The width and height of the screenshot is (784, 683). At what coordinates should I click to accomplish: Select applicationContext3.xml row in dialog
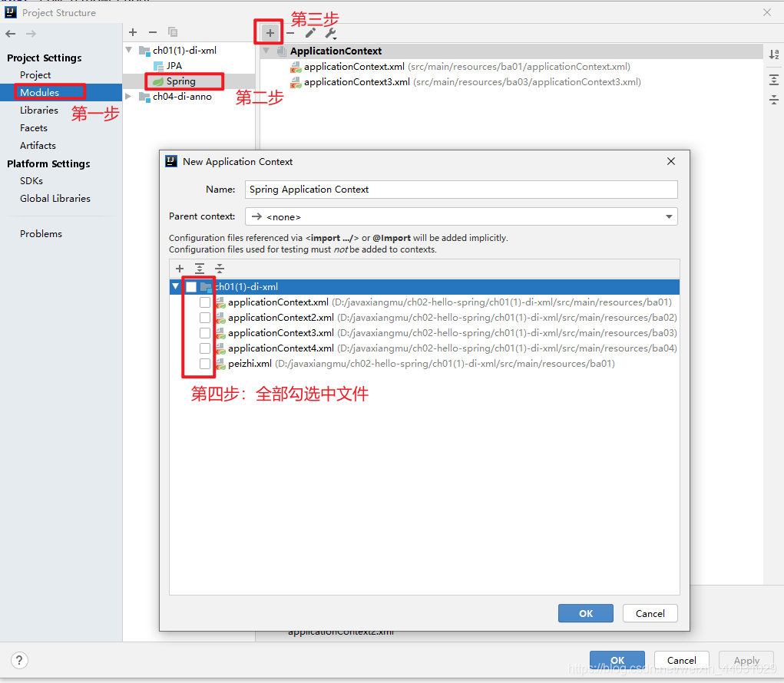424,333
